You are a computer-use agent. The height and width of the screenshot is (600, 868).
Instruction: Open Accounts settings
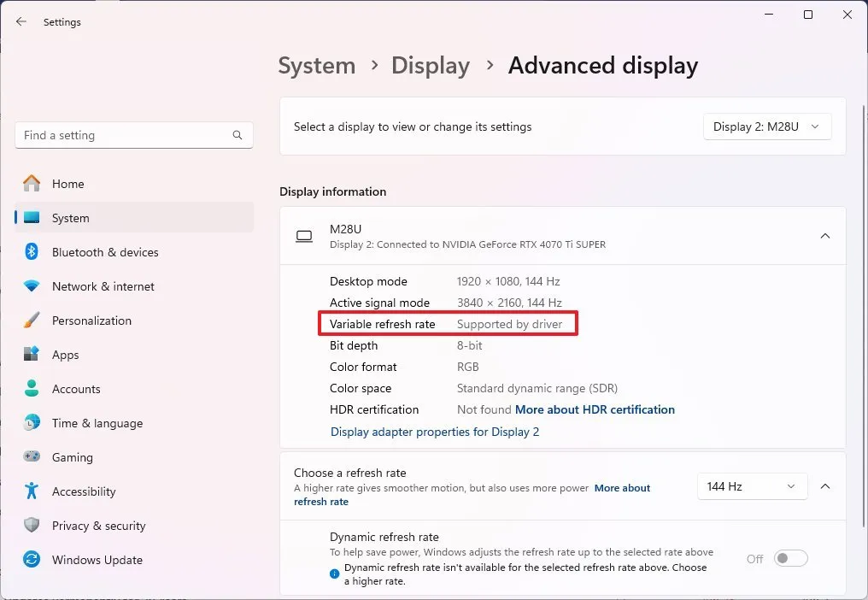[x=76, y=389]
